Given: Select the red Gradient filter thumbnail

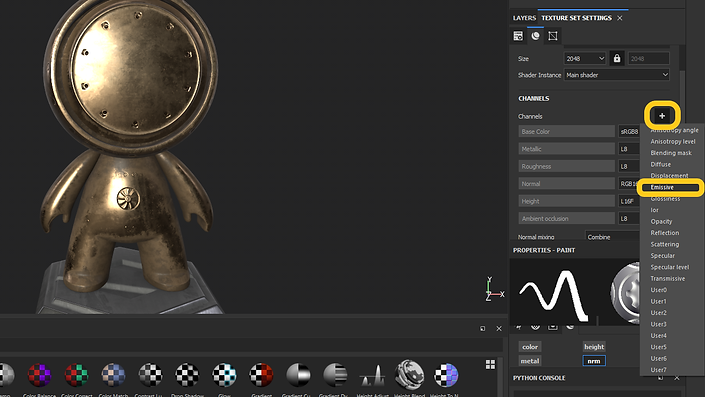Looking at the screenshot, I should [261, 375].
